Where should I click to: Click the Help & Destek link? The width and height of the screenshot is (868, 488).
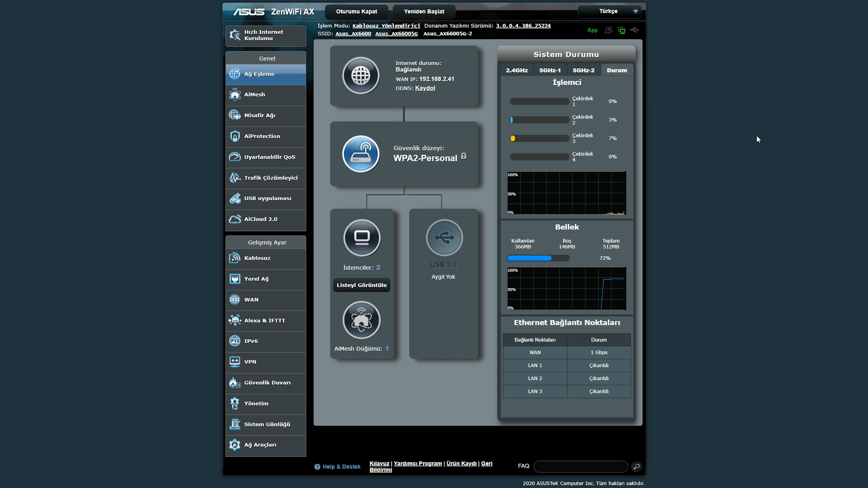tap(341, 467)
